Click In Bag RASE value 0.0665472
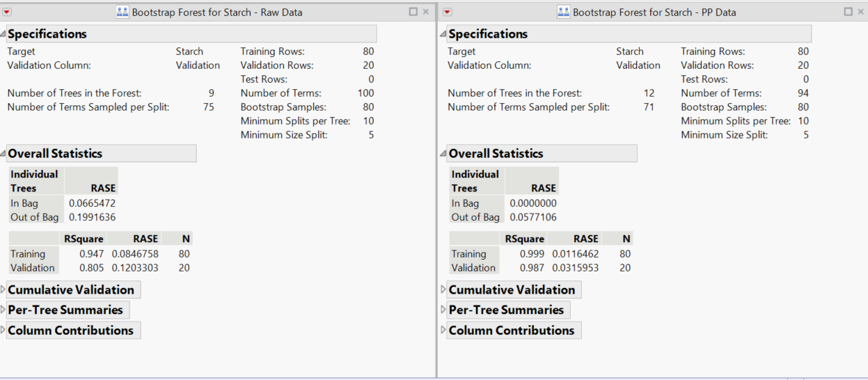The width and height of the screenshot is (868, 380). pos(92,203)
